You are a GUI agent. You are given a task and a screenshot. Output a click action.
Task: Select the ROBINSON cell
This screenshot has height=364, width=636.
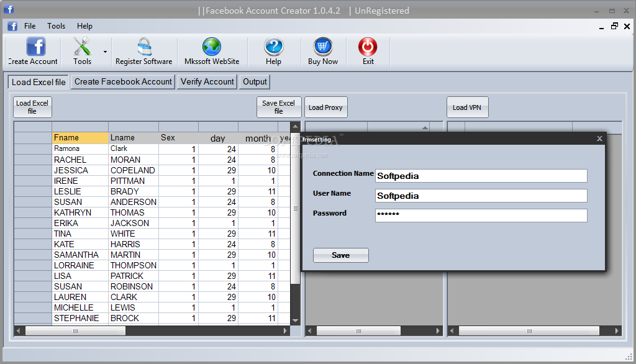point(134,286)
